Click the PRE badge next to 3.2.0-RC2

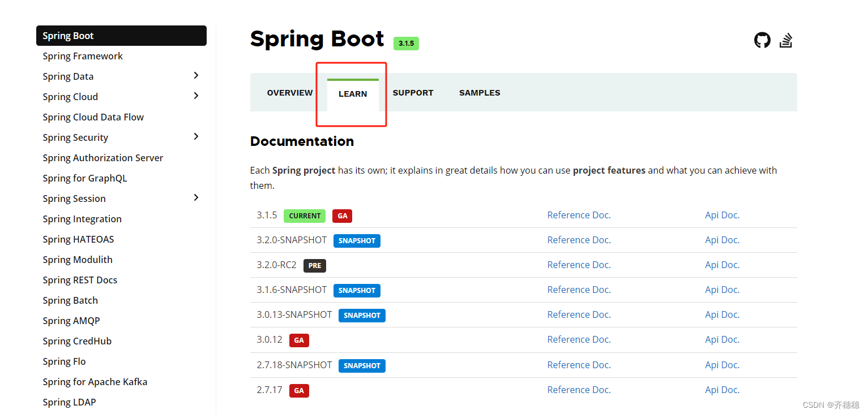[315, 265]
